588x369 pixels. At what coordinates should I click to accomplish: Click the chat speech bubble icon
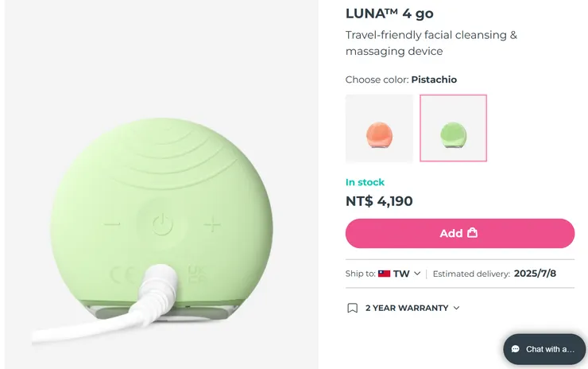[x=516, y=349]
